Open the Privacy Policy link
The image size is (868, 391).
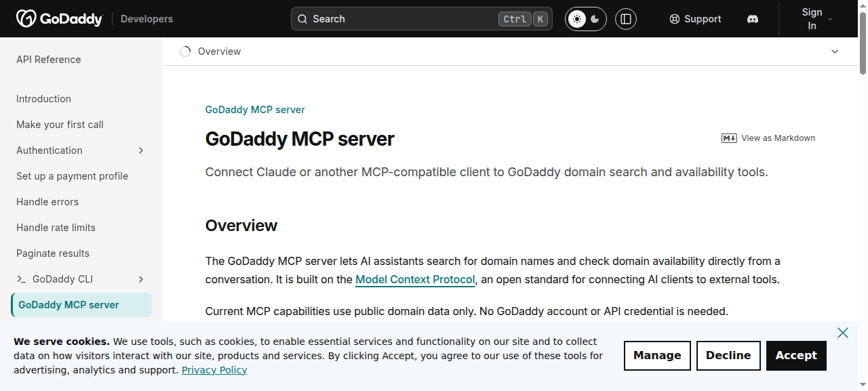click(x=214, y=370)
